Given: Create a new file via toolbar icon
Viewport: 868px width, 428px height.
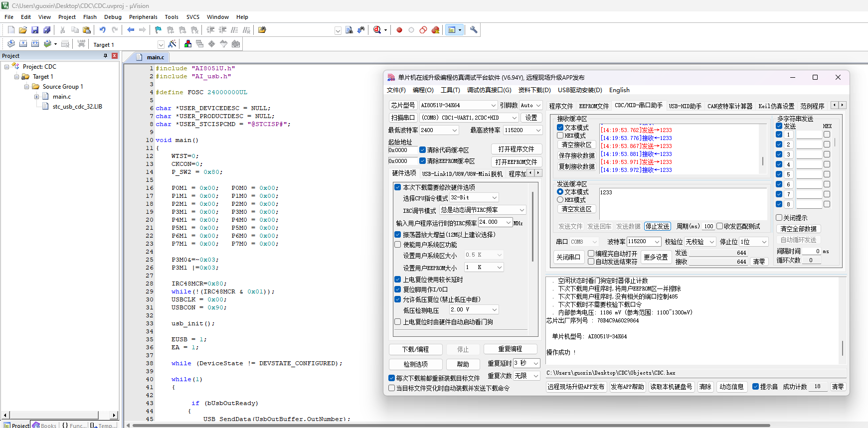Looking at the screenshot, I should [11, 30].
